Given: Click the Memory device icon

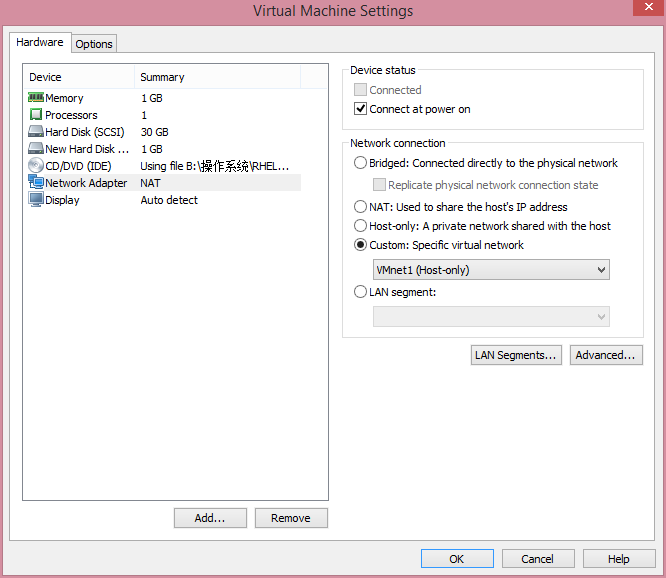Looking at the screenshot, I should (36, 98).
